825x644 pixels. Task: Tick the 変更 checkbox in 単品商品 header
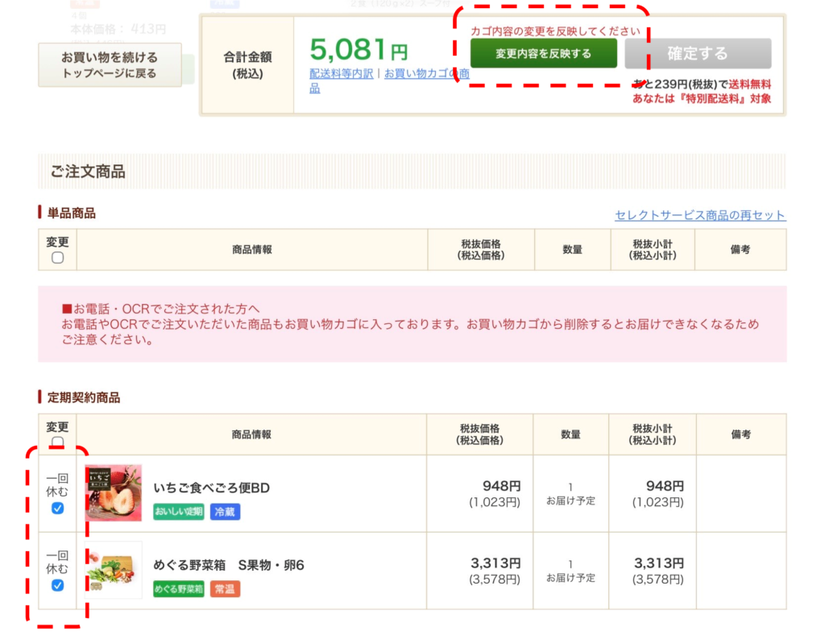point(57,258)
